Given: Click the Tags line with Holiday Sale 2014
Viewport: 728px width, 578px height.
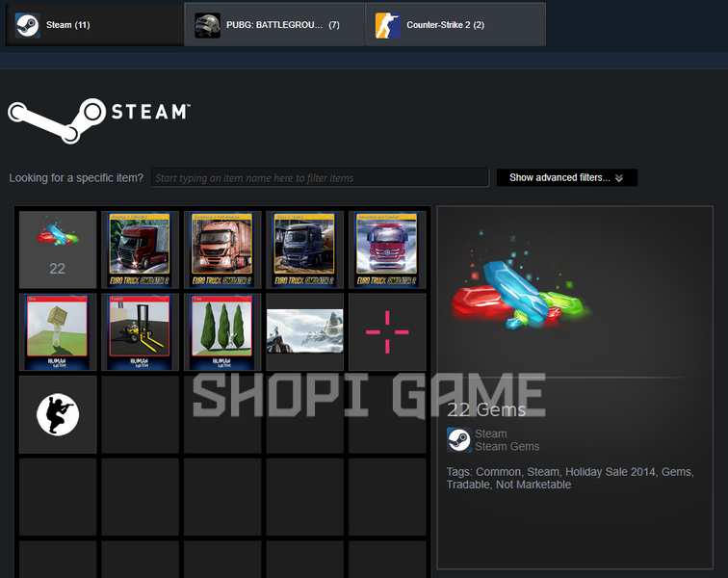Looking at the screenshot, I should click(x=570, y=478).
